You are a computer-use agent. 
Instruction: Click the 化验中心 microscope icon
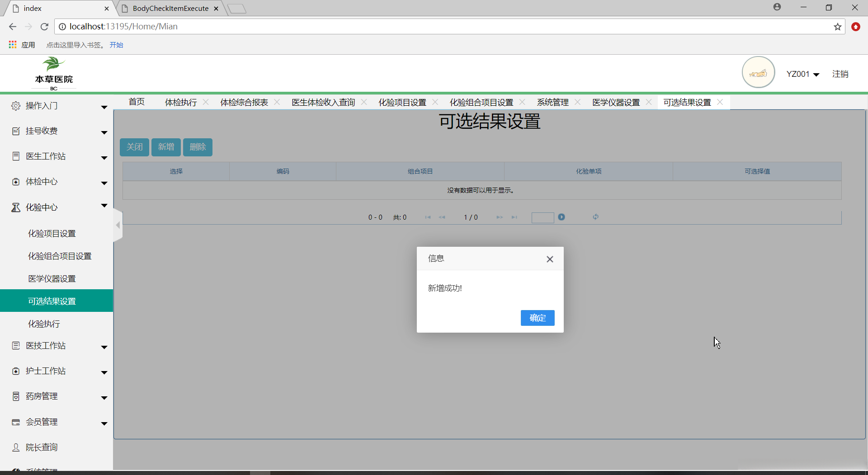click(16, 207)
